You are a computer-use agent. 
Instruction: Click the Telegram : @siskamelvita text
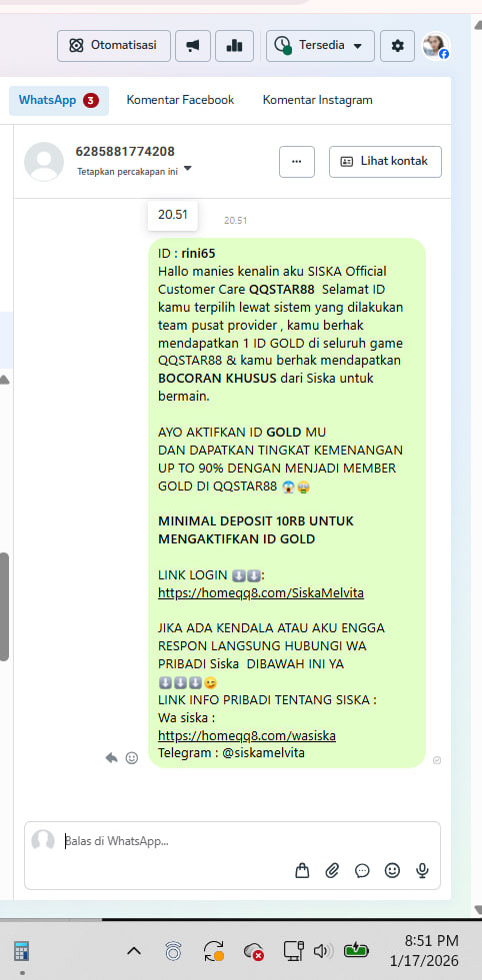pos(232,753)
